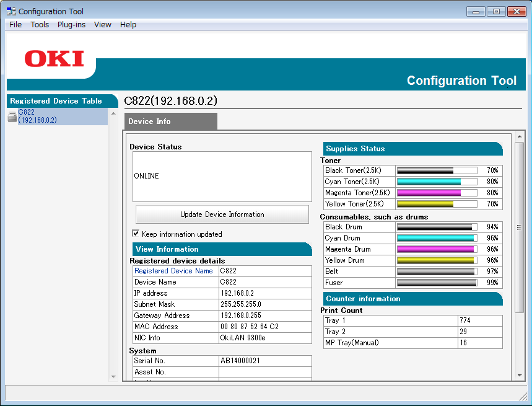
Task: Minimize the Configuration Tool window
Action: click(476, 12)
